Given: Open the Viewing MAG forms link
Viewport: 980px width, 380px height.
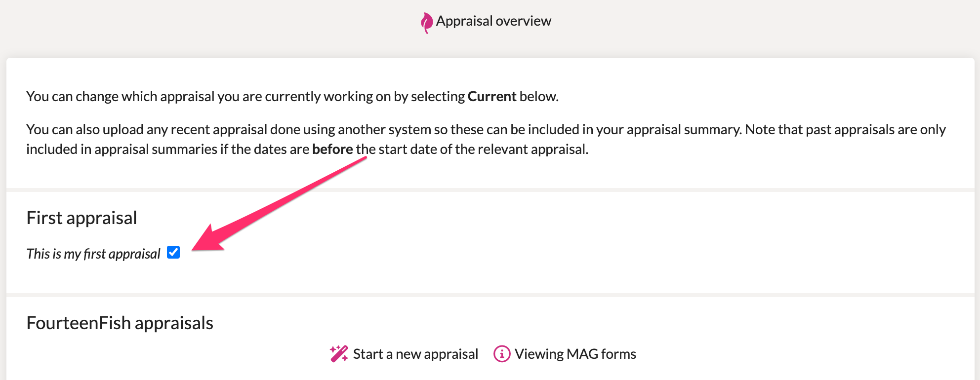Looking at the screenshot, I should coord(565,354).
